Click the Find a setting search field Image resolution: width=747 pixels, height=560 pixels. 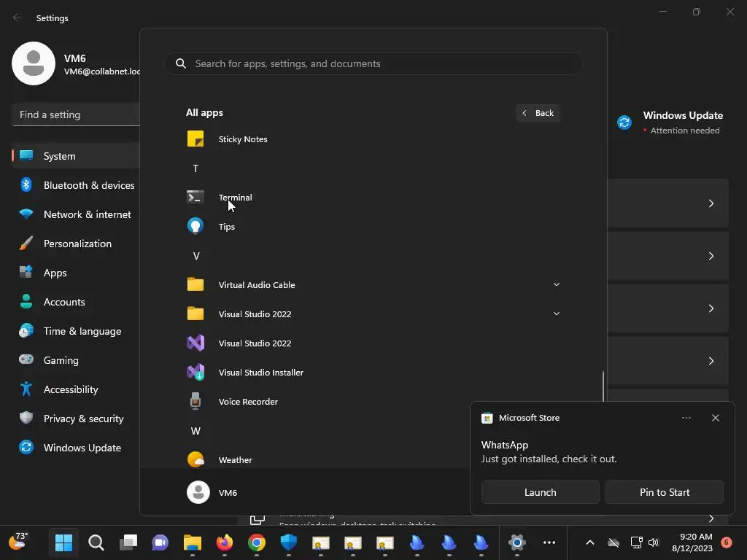[76, 114]
